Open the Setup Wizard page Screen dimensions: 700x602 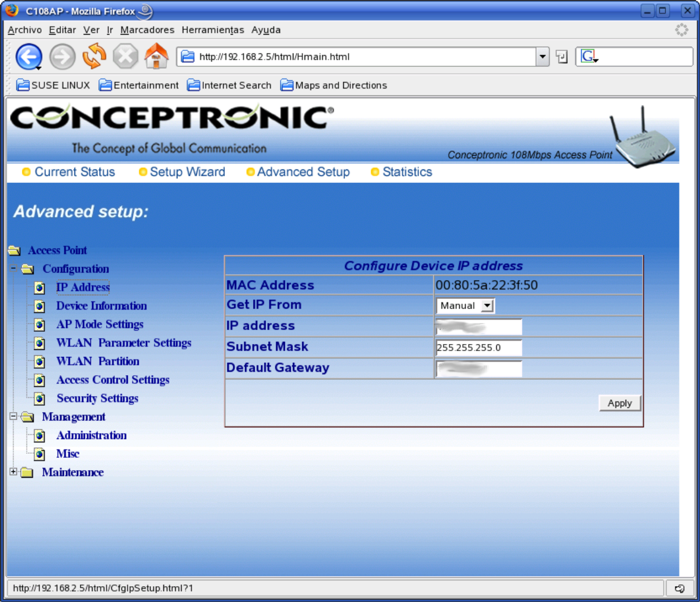tap(187, 172)
